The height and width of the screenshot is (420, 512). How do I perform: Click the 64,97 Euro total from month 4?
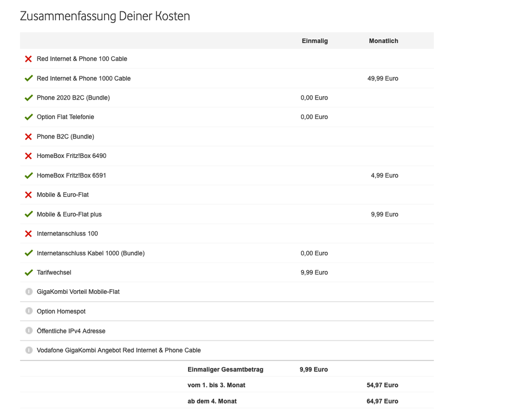(x=382, y=401)
